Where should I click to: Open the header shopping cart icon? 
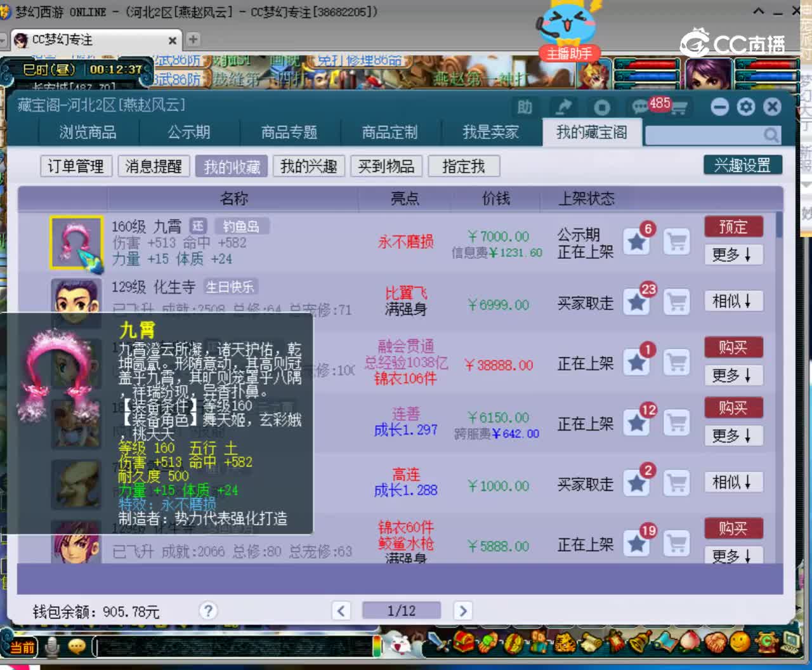679,108
